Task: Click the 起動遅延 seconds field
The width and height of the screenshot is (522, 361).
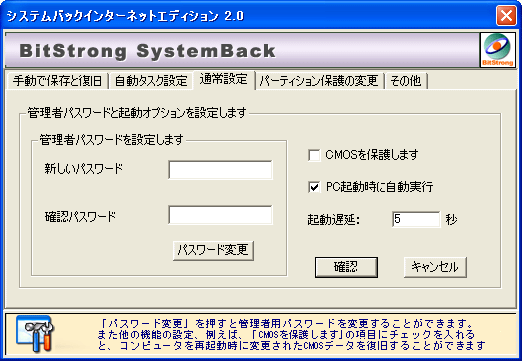Action: [x=416, y=219]
